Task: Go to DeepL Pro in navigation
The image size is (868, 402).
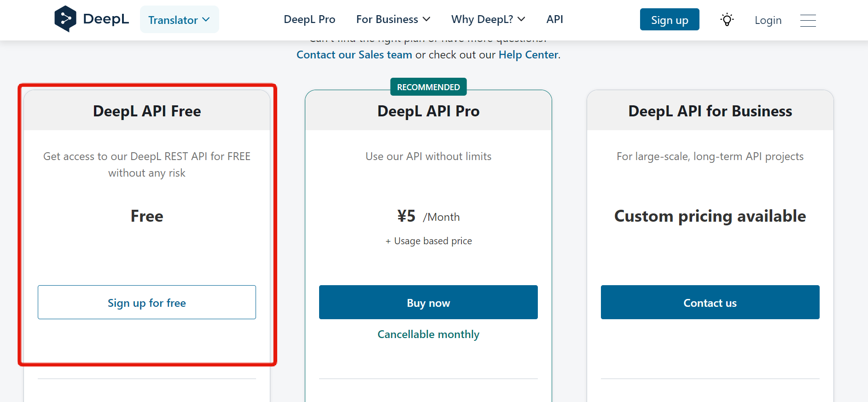Action: (309, 19)
